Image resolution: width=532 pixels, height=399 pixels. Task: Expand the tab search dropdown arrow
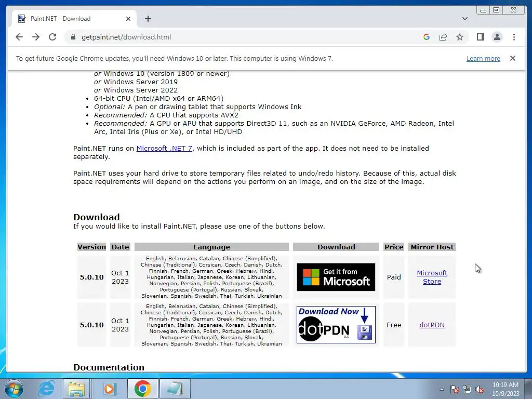click(x=465, y=19)
